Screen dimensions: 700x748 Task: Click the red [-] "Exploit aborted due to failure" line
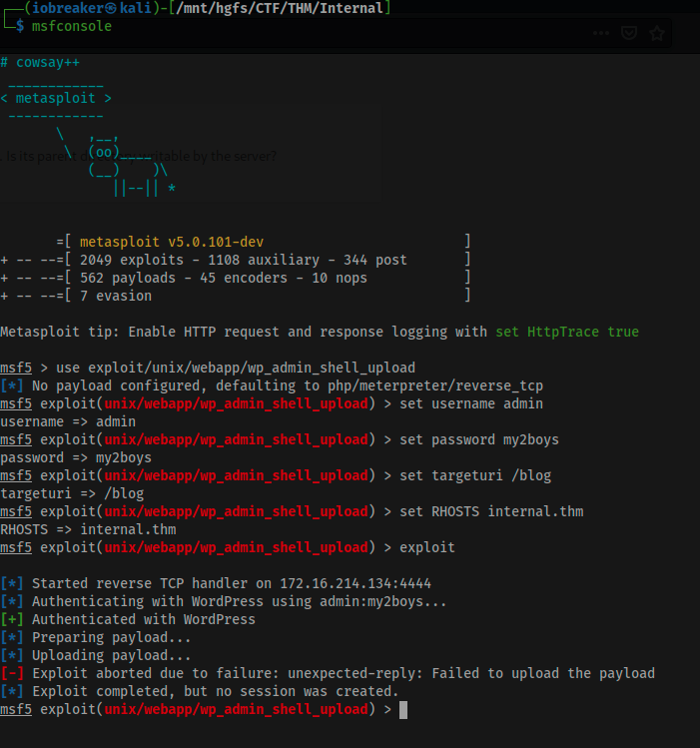(328, 673)
